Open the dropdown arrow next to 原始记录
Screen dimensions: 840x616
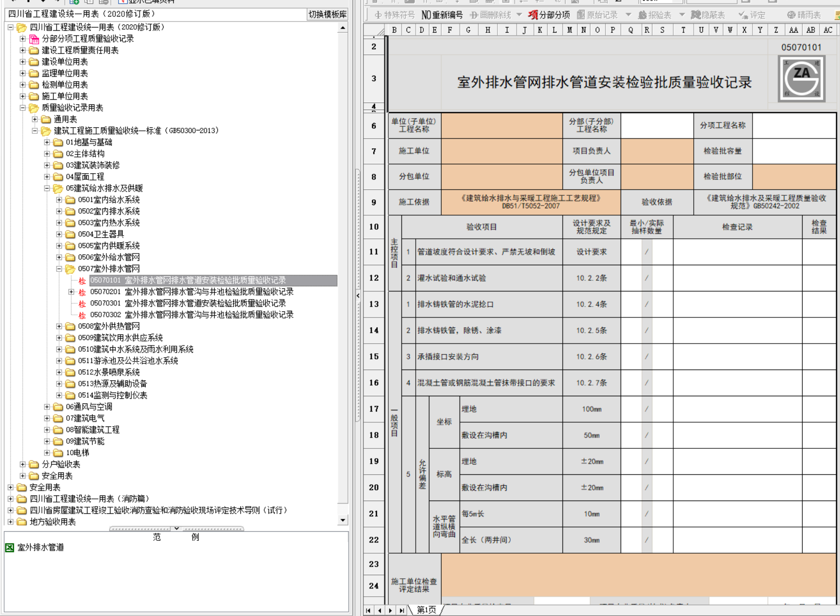[628, 15]
